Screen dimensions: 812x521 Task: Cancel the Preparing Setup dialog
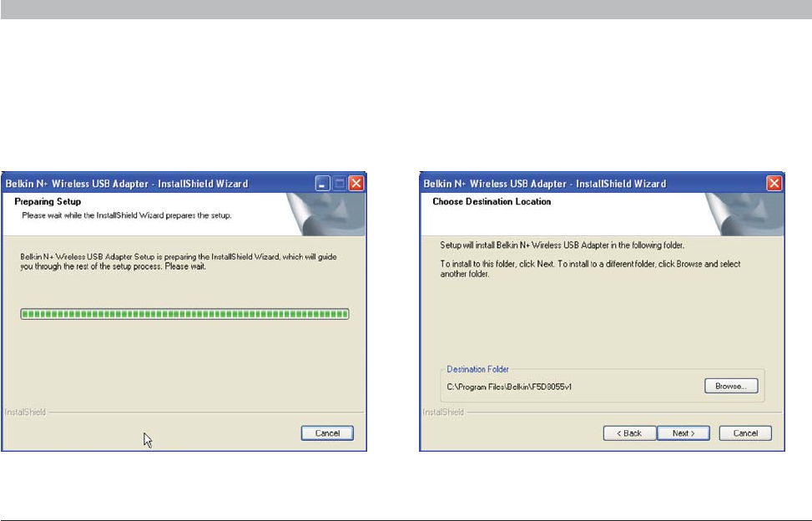[x=327, y=433]
